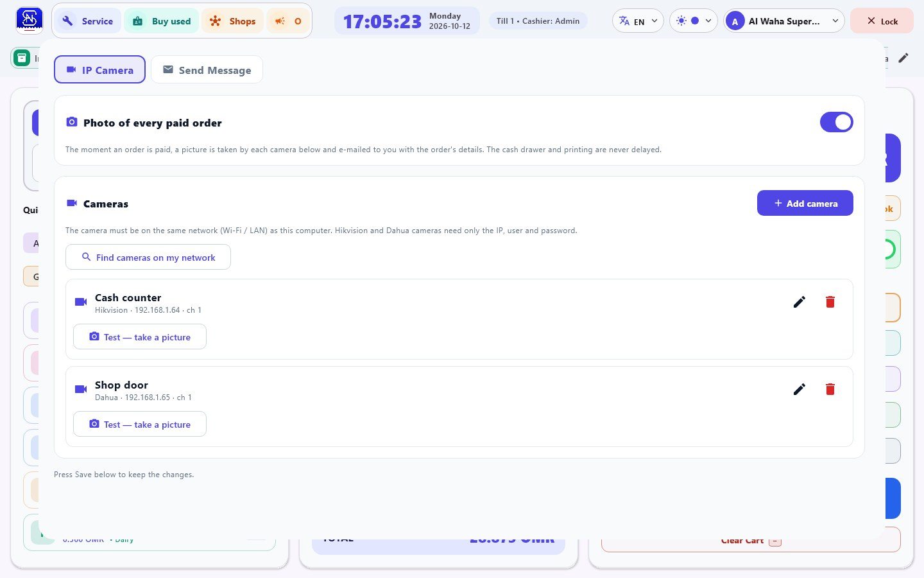The image size is (924, 578).
Task: Open the Shops section
Action: click(232, 21)
